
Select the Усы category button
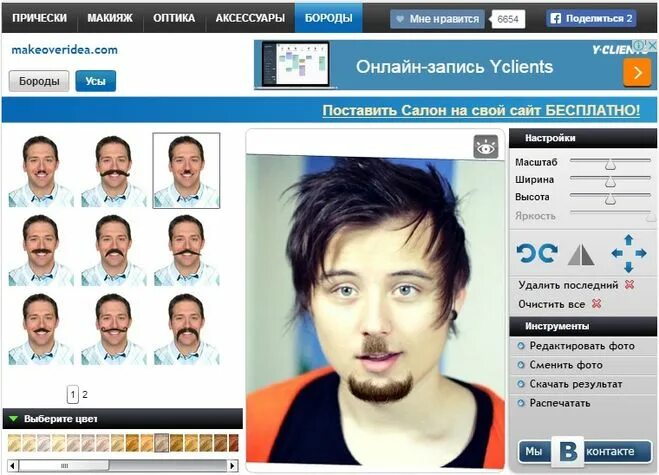[95, 81]
